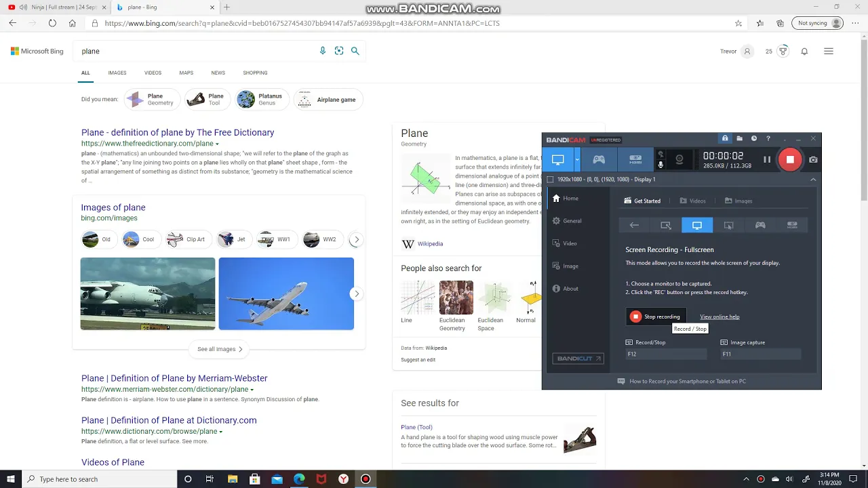
Task: Open The Free Dictionary plane result
Action: click(178, 133)
